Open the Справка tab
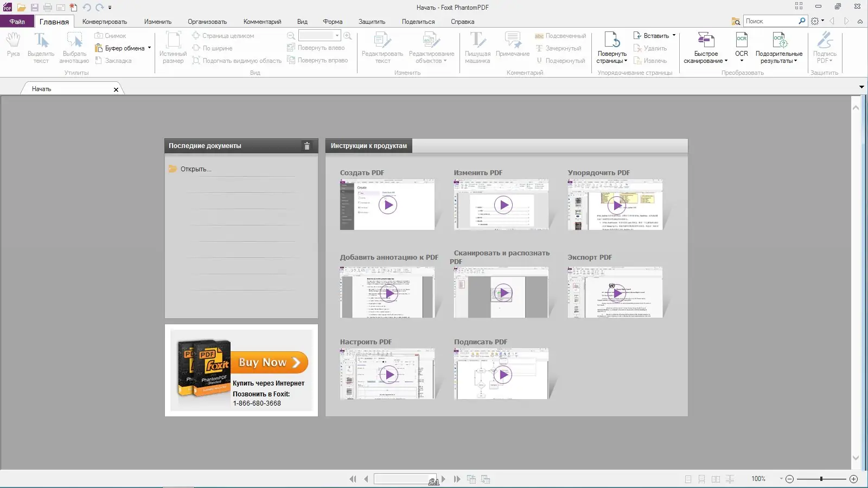Screen dimensions: 868x488 tap(462, 22)
